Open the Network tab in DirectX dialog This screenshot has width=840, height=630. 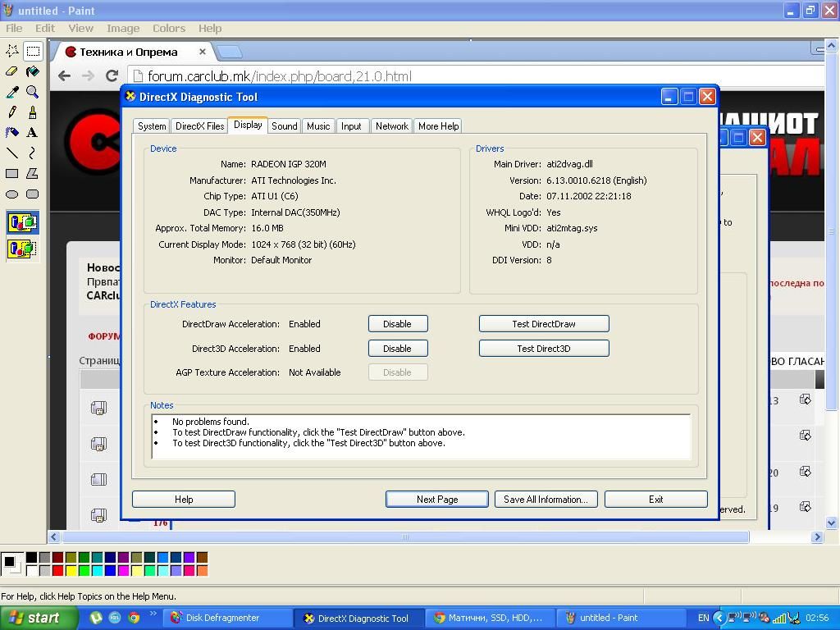click(x=391, y=126)
